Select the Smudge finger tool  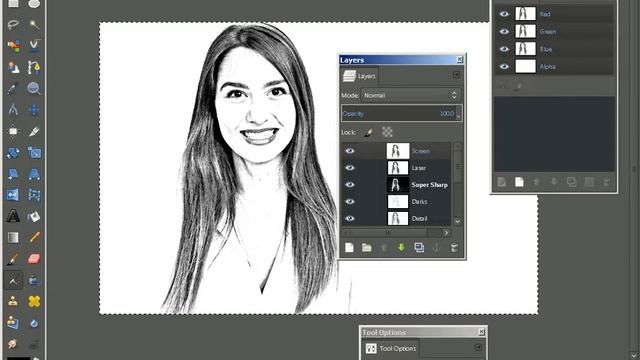(x=13, y=344)
